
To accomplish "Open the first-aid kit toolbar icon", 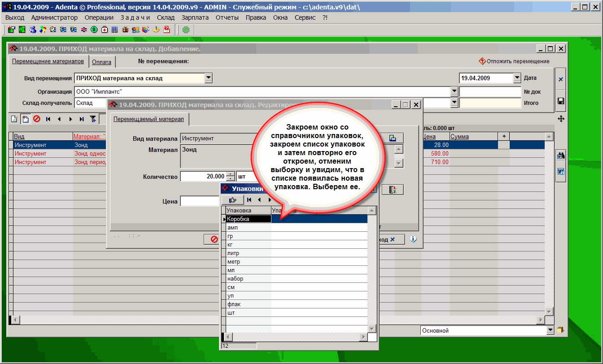I will coord(105,30).
